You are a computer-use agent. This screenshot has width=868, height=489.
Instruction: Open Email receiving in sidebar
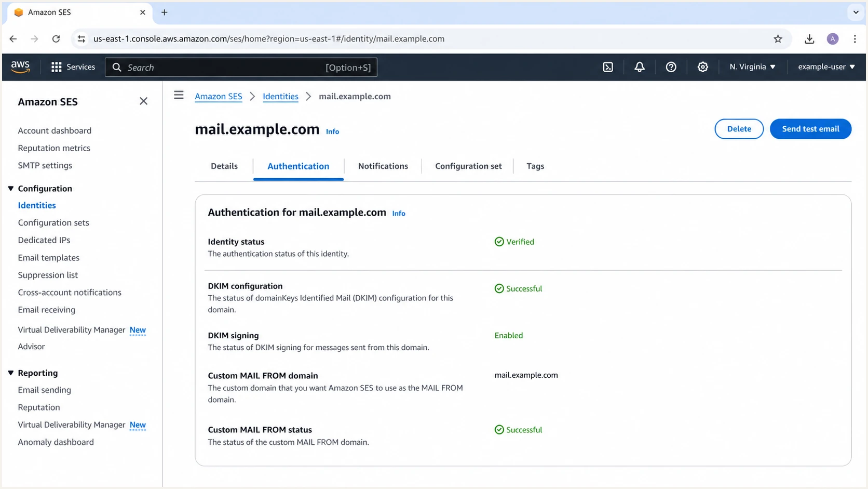pos(47,310)
